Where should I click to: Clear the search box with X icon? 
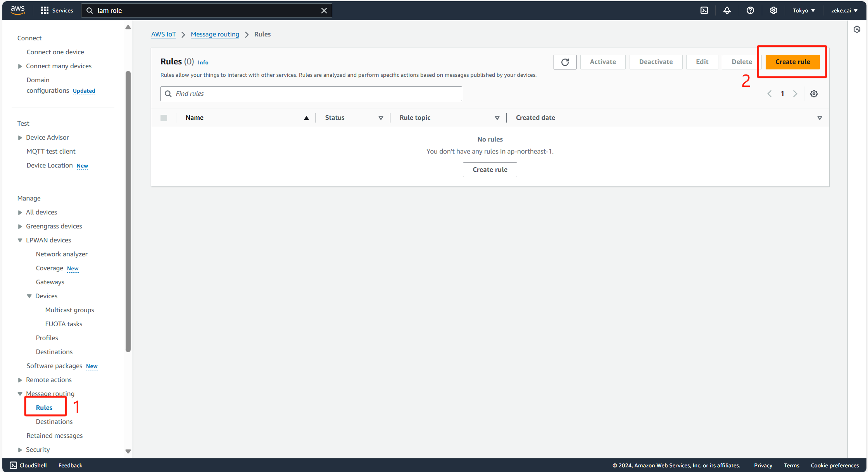[x=324, y=10]
